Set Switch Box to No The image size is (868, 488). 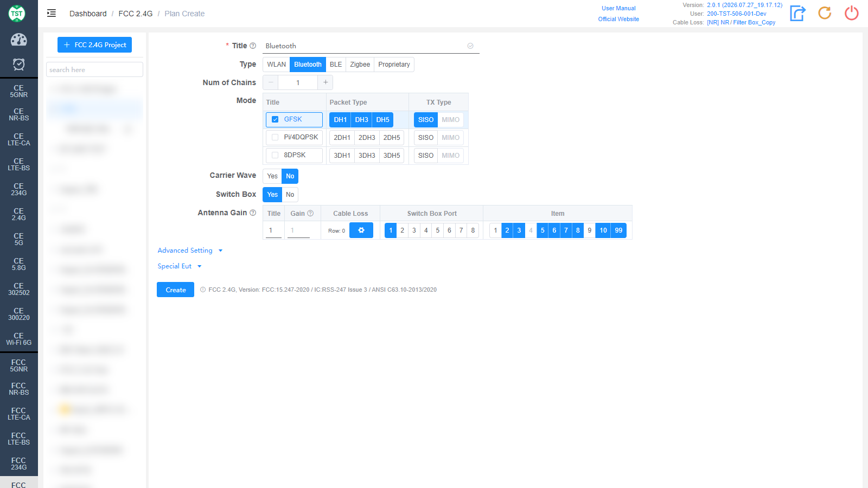tap(290, 195)
